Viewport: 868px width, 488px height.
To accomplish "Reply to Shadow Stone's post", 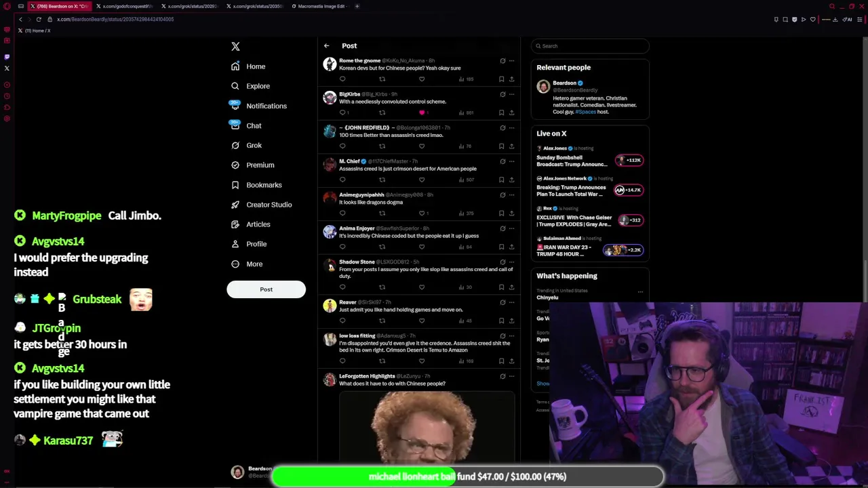I will pyautogui.click(x=342, y=287).
